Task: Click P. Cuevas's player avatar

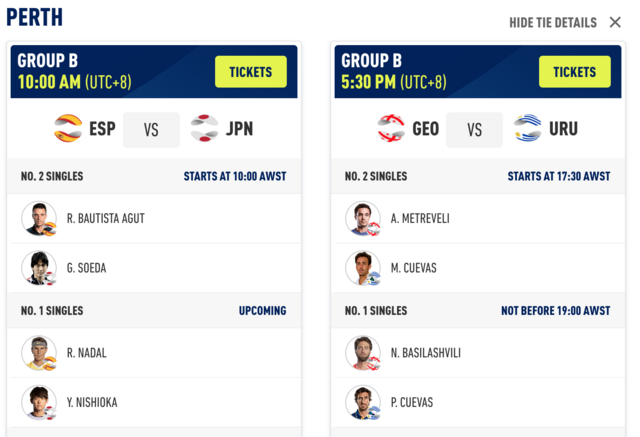Action: pos(363,402)
